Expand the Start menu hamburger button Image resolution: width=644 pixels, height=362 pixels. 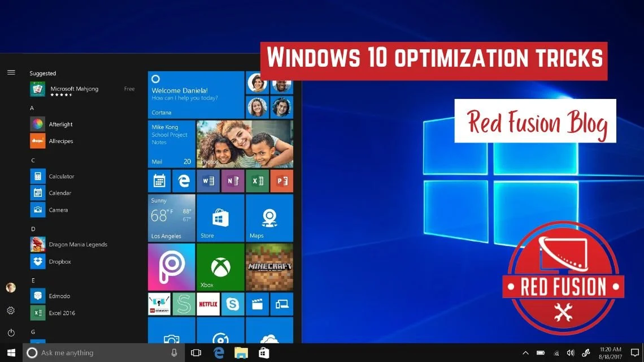11,72
